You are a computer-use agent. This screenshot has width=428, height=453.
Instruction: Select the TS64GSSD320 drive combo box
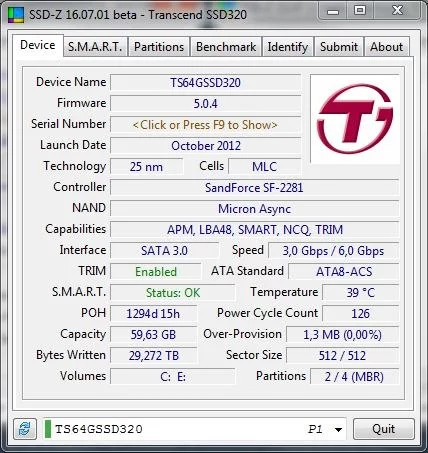(x=195, y=429)
